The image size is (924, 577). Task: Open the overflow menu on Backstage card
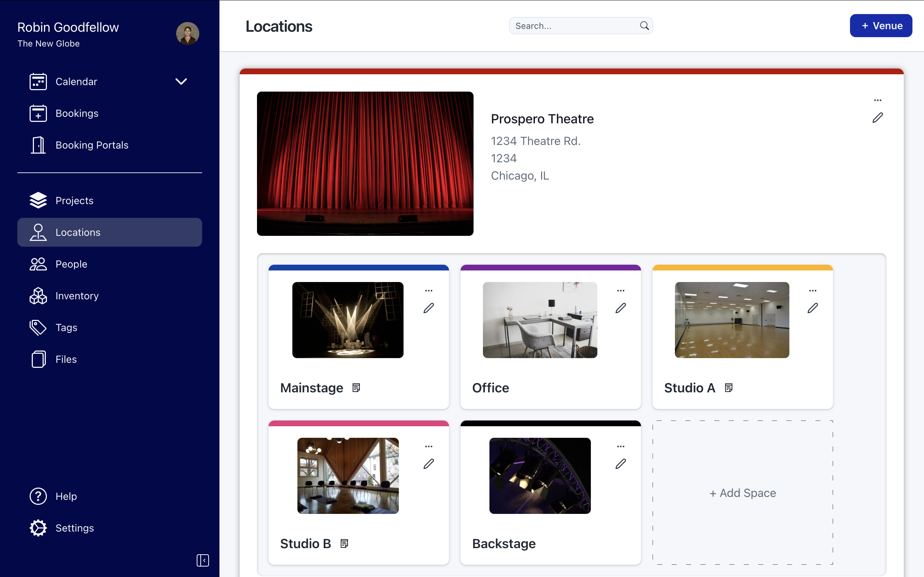(x=621, y=446)
